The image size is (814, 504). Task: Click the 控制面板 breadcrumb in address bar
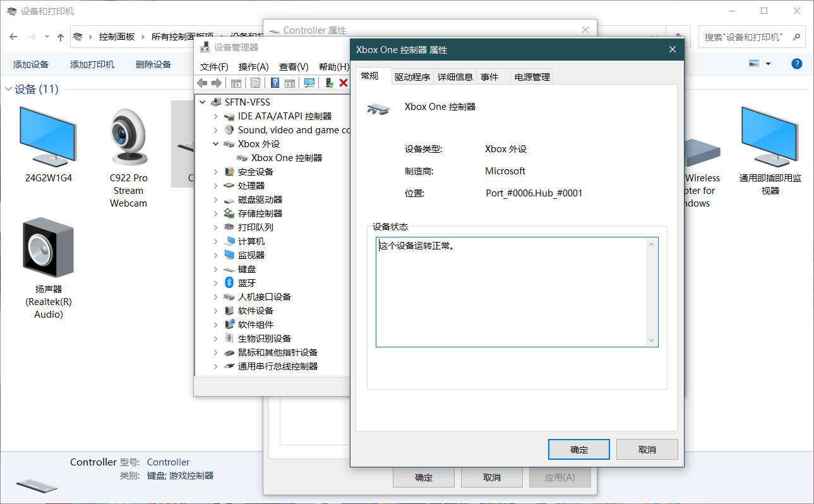click(117, 37)
